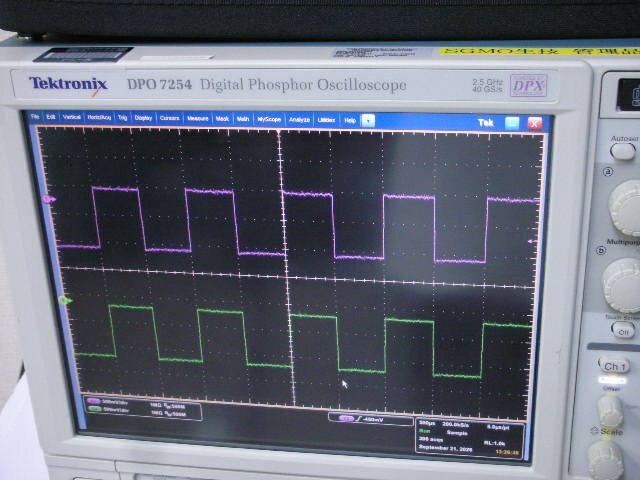Click the RL:1.0k record length readout
The width and height of the screenshot is (640, 480).
click(494, 443)
